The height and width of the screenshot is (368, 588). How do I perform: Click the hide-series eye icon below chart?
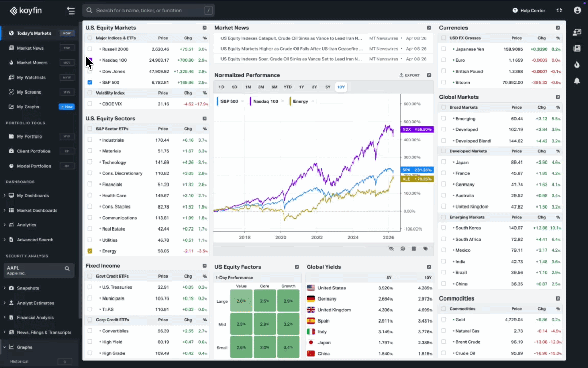pyautogui.click(x=391, y=249)
